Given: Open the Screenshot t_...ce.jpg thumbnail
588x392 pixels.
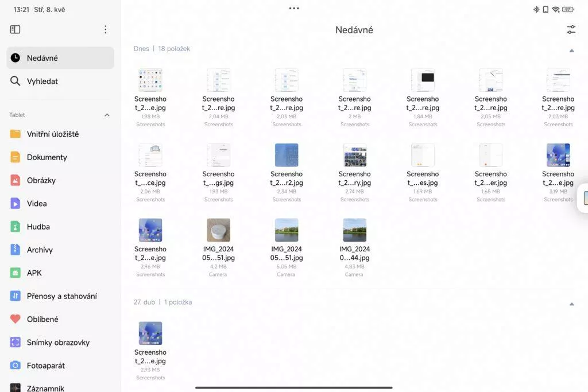Looking at the screenshot, I should pyautogui.click(x=150, y=155).
